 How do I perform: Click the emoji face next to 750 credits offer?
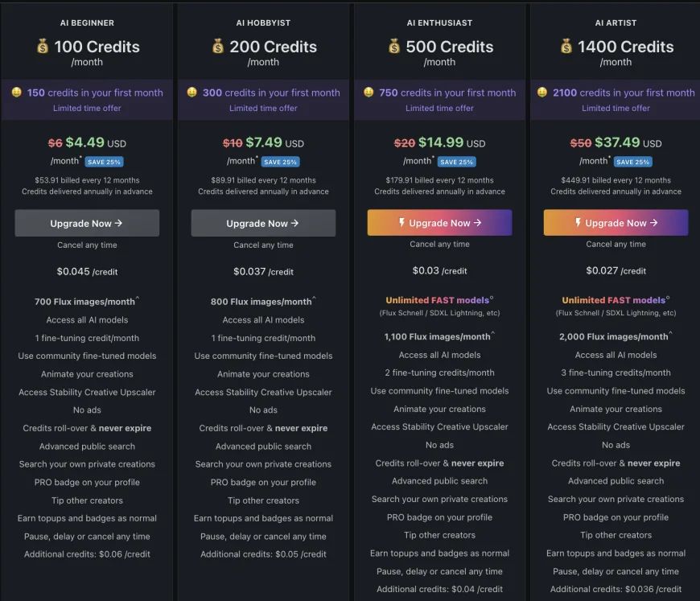[369, 93]
